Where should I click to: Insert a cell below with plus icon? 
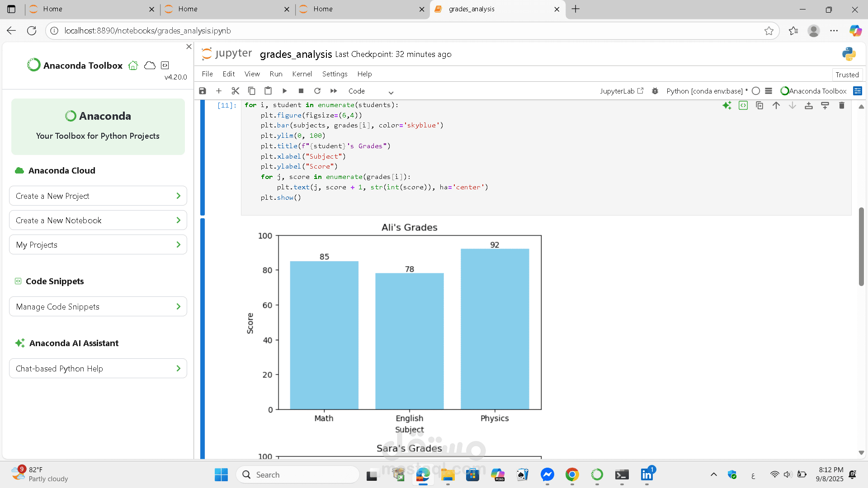tap(219, 91)
